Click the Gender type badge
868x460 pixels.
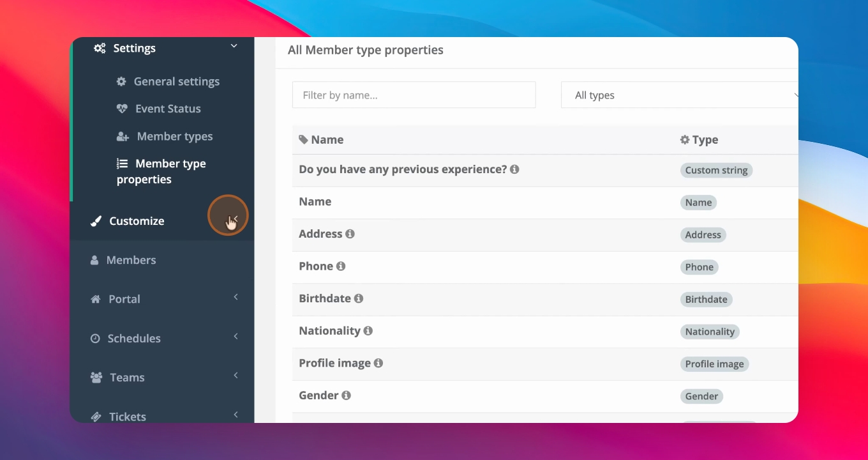coord(701,396)
